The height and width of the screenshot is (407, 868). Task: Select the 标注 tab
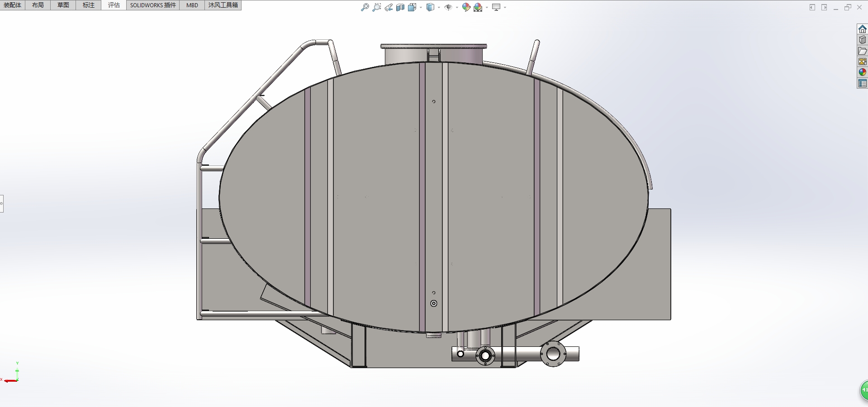89,5
